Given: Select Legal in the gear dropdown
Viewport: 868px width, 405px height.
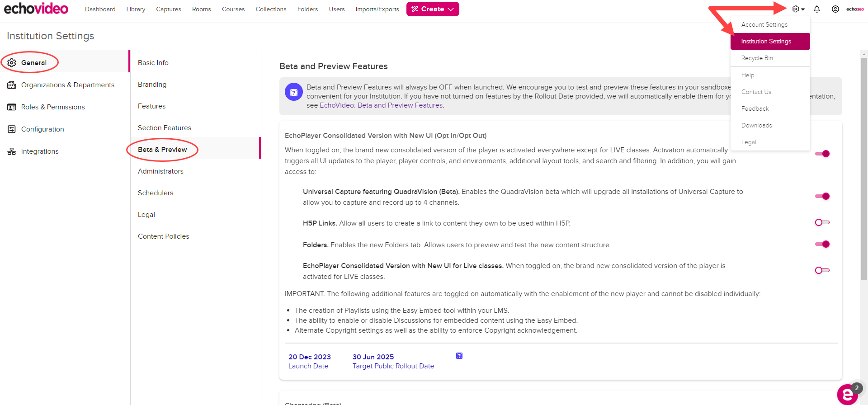Looking at the screenshot, I should coord(770,142).
